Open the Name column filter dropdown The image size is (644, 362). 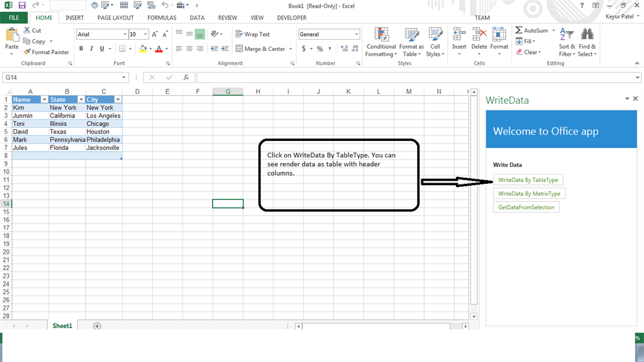45,99
